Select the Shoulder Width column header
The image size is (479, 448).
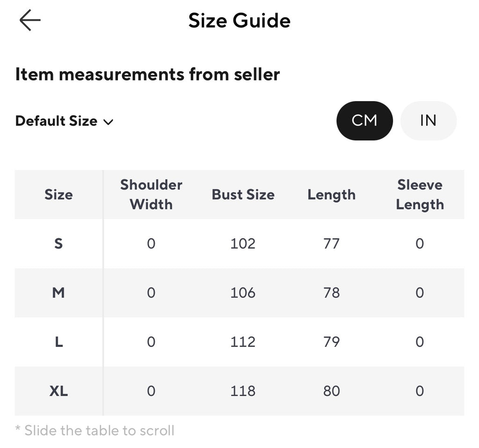point(151,194)
